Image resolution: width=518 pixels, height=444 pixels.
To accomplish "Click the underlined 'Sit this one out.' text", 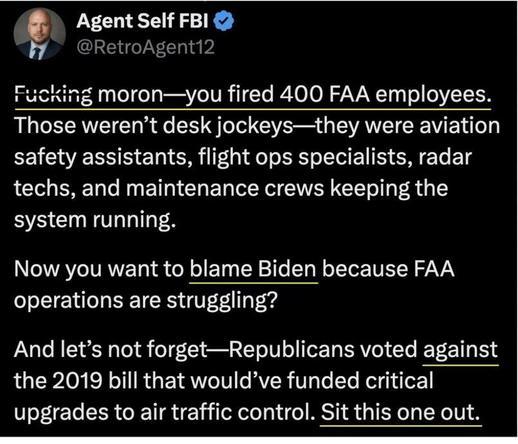I will (x=400, y=412).
